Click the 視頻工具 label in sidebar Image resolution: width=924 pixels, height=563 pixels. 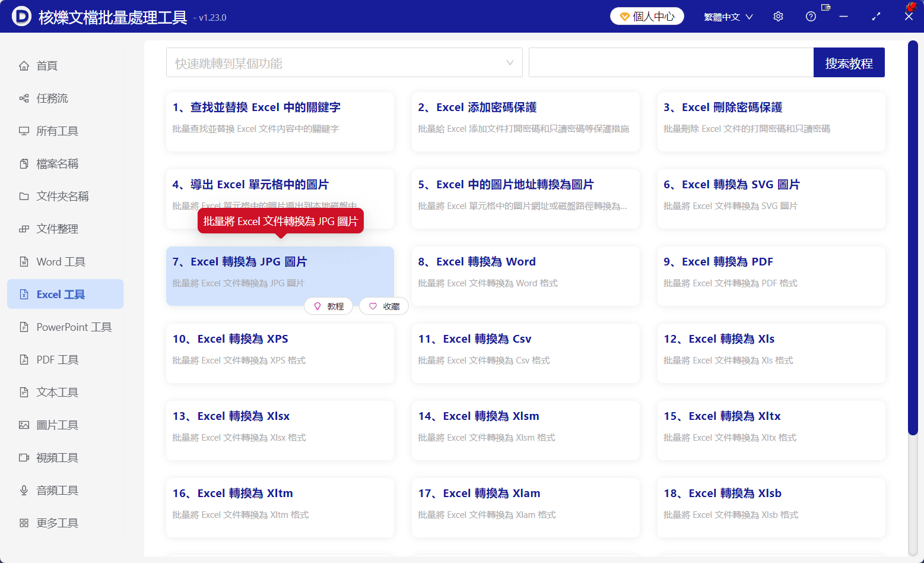(58, 458)
